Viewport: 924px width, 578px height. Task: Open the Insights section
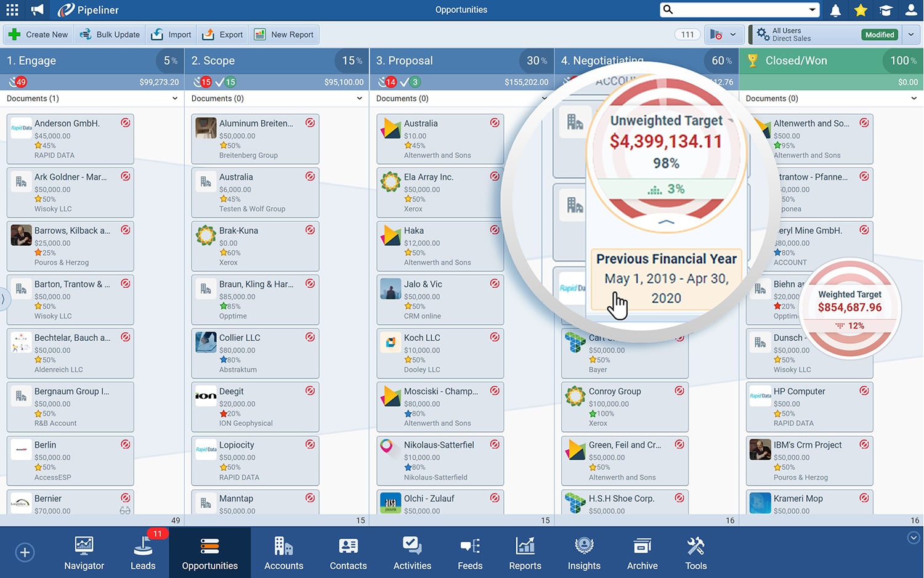(583, 553)
